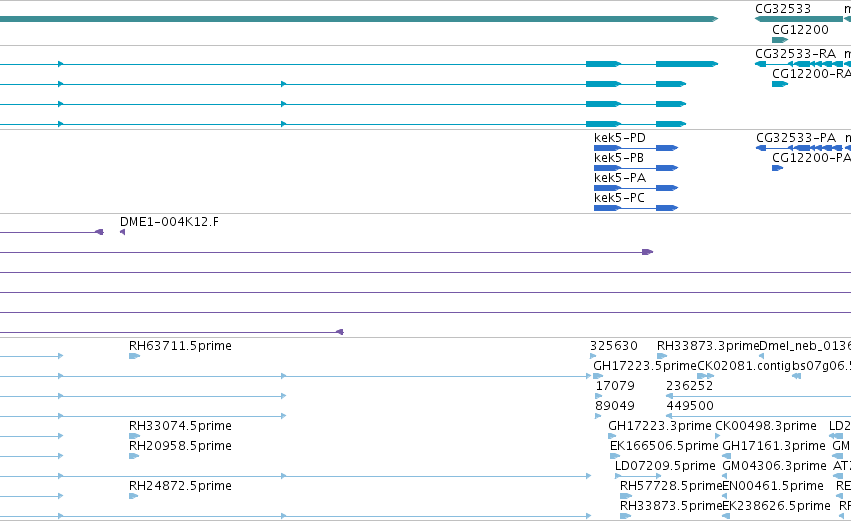Viewport: 851px width, 521px height.
Task: Click the 'CG32533' gene label text
Action: pyautogui.click(x=783, y=9)
